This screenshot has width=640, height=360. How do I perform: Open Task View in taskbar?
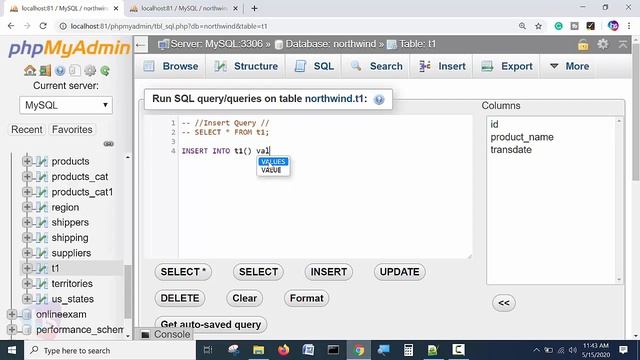pos(208,350)
